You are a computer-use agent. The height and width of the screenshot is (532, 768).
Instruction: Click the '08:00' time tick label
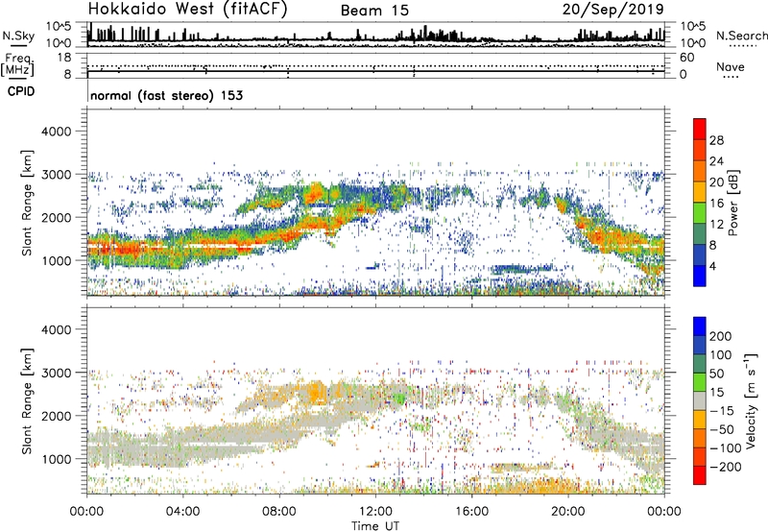click(279, 512)
